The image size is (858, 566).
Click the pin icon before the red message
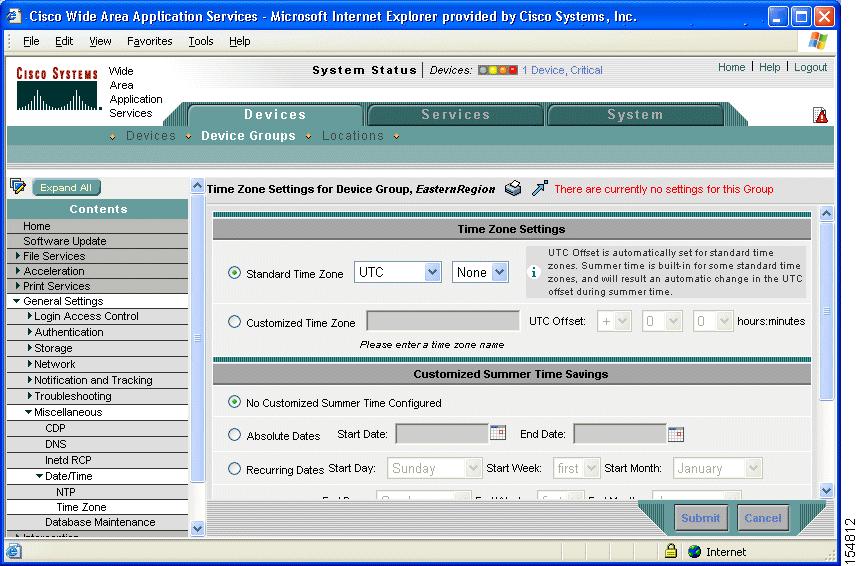tap(540, 188)
